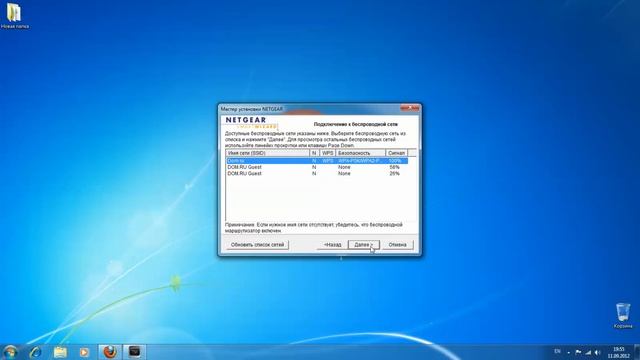Click the EN language indicator
The image size is (640, 360).
[557, 351]
